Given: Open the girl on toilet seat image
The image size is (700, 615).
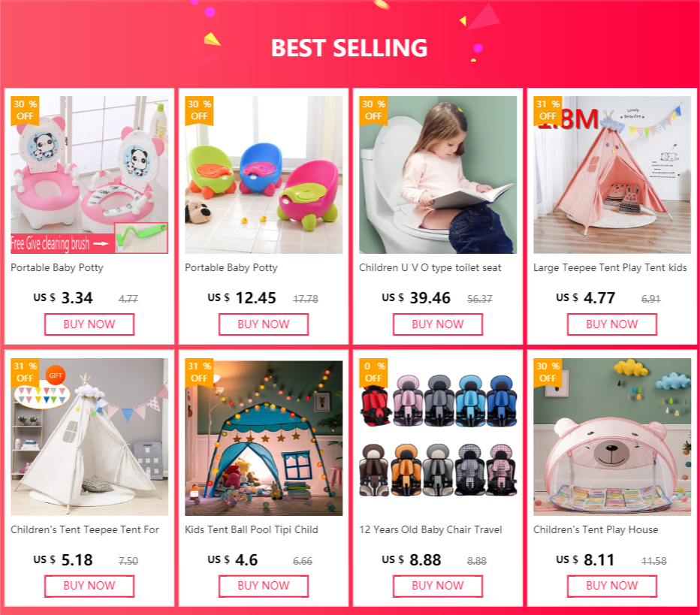Looking at the screenshot, I should (437, 175).
